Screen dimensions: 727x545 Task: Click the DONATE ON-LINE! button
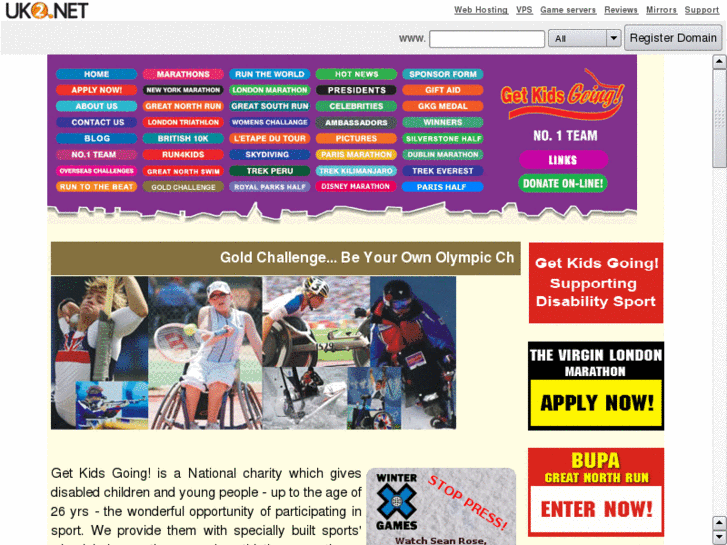(x=563, y=183)
